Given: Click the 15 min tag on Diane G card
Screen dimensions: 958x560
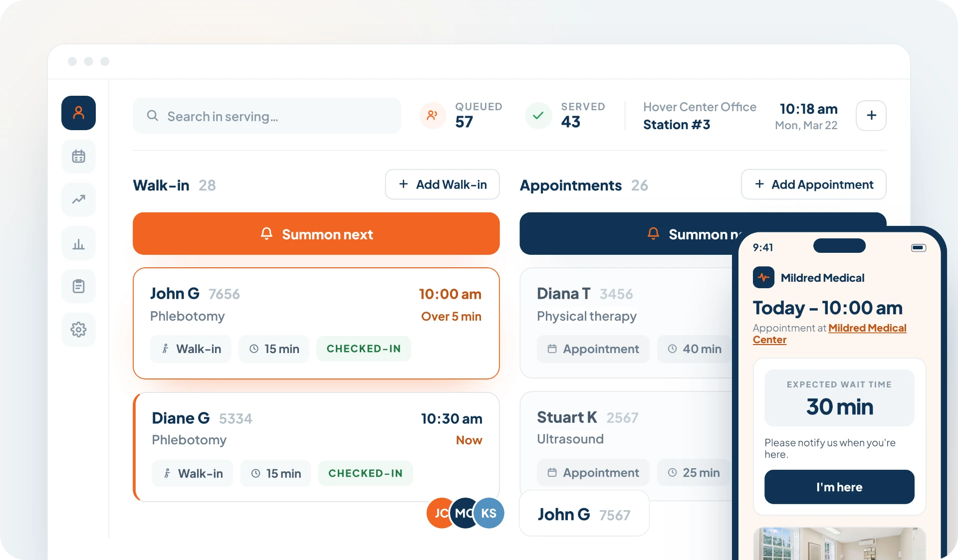Looking at the screenshot, I should click(x=275, y=473).
